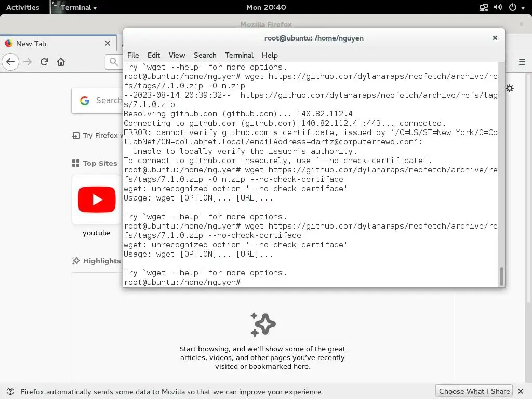Expand system menu dropdown arrow
The width and height of the screenshot is (532, 399).
pyautogui.click(x=523, y=8)
